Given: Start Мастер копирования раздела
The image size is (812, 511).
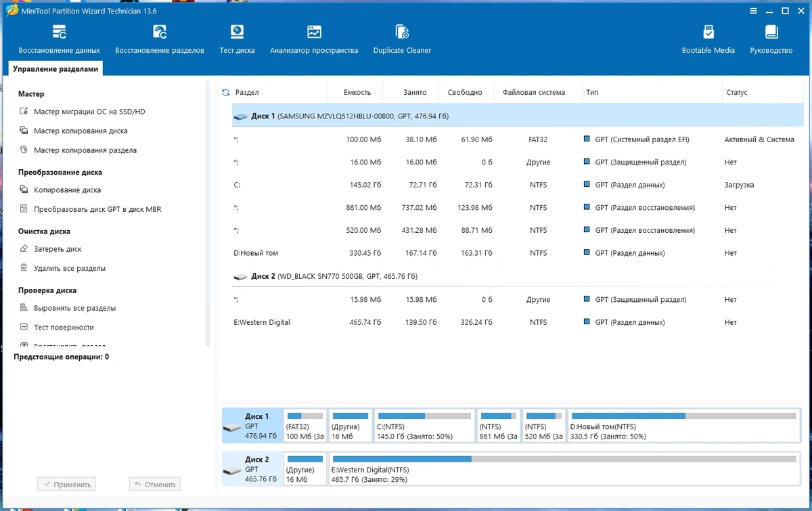Looking at the screenshot, I should point(85,150).
